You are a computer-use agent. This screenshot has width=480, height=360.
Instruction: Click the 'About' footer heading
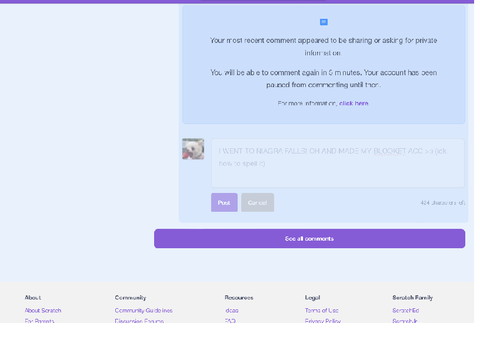click(x=33, y=297)
